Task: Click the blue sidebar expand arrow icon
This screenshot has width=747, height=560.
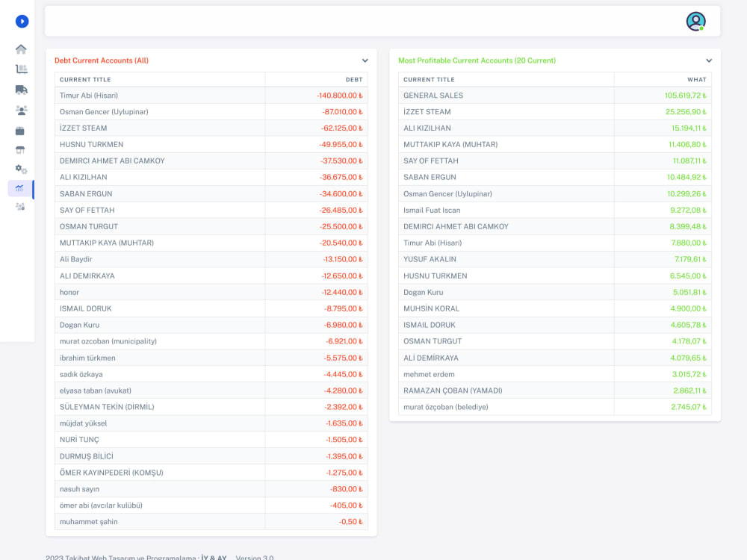Action: (22, 22)
